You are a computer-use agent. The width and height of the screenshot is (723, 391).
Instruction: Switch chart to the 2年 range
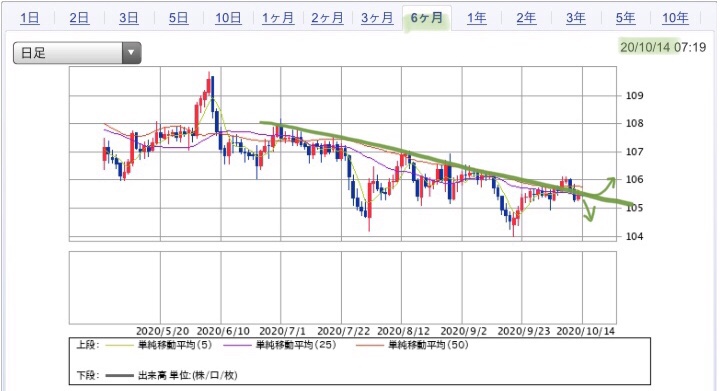[526, 18]
